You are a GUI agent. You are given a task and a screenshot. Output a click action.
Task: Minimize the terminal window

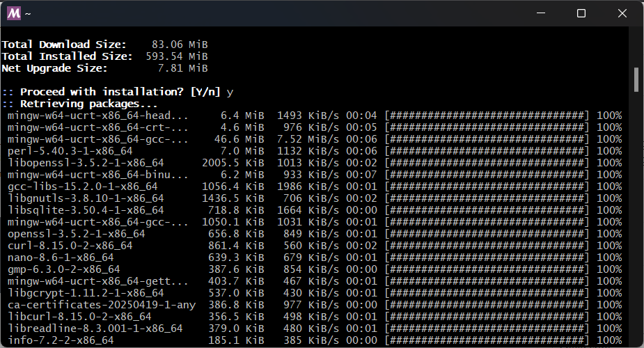(541, 13)
